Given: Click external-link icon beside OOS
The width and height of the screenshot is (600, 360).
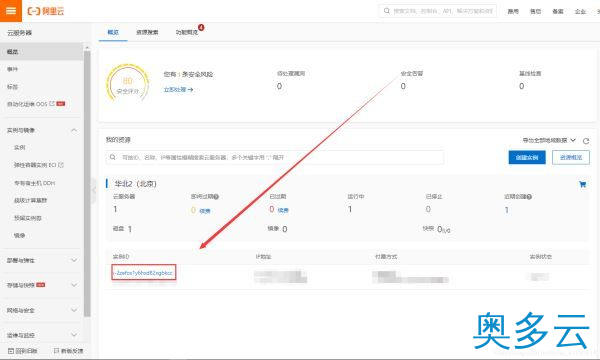Looking at the screenshot, I should click(x=52, y=103).
